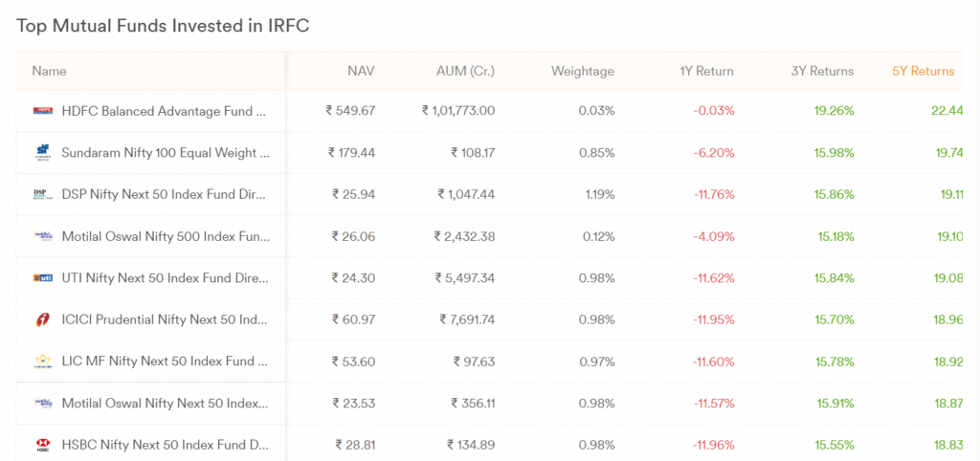Click the LIC MF logo icon
980x461 pixels.
[42, 362]
